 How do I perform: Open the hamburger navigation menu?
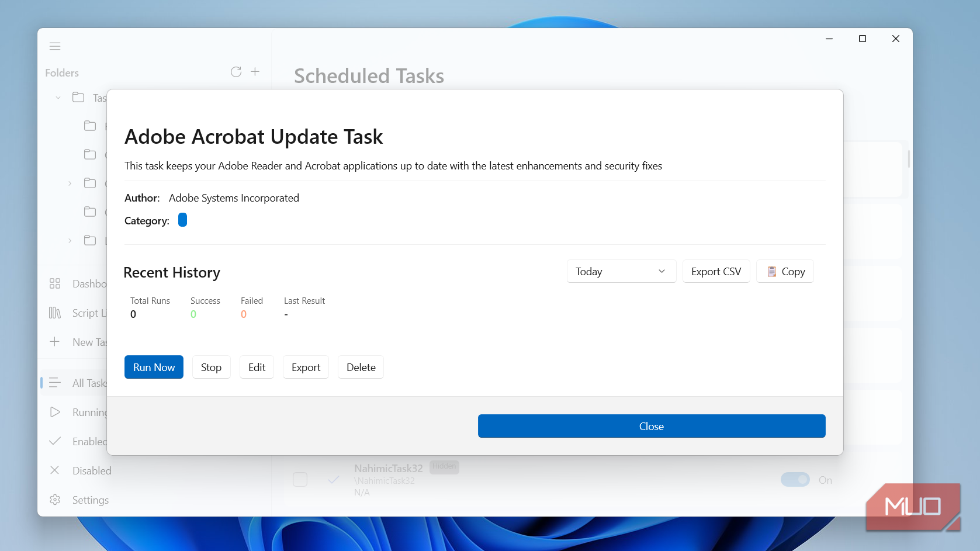(55, 46)
